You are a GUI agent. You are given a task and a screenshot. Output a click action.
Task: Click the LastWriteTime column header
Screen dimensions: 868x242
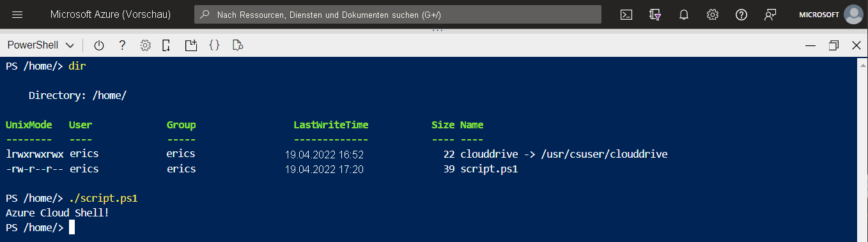331,125
